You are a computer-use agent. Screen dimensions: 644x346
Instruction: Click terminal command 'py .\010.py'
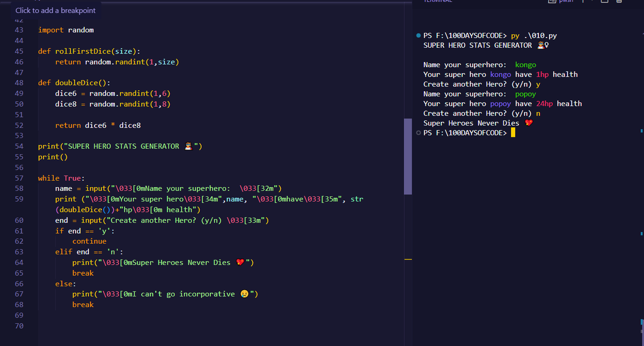tap(534, 36)
